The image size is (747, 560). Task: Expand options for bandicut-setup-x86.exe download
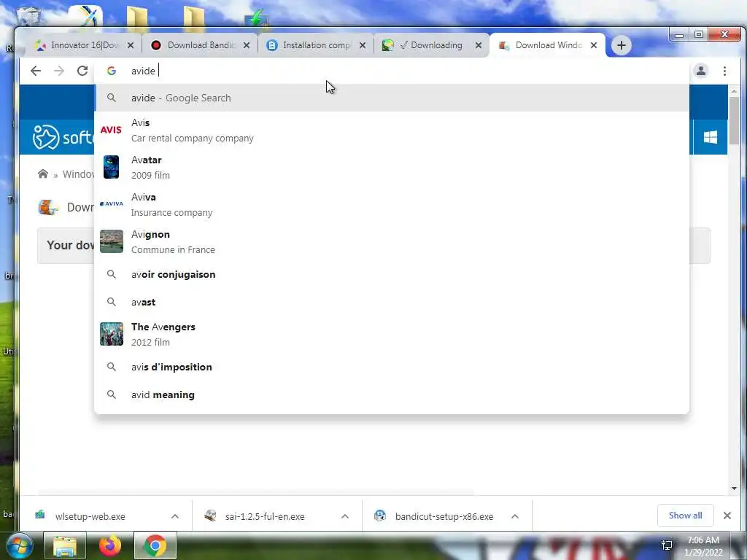515,516
